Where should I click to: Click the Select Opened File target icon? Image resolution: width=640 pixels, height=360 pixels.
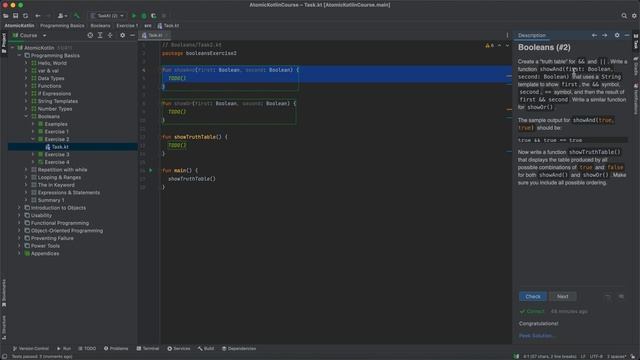[90, 36]
